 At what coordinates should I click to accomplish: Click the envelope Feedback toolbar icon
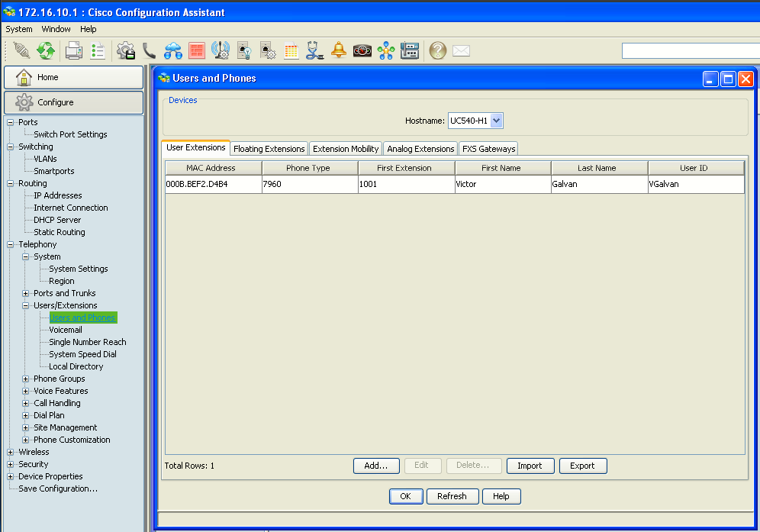pos(461,50)
